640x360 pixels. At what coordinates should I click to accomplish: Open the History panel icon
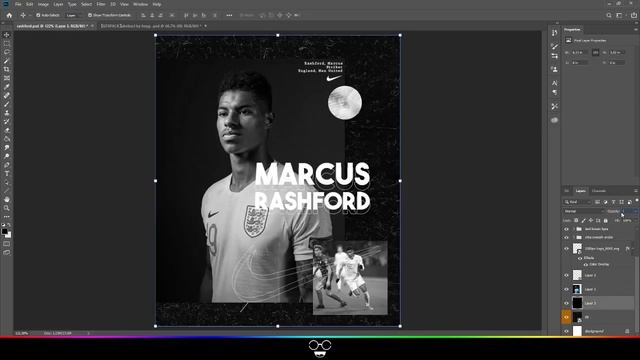(554, 33)
